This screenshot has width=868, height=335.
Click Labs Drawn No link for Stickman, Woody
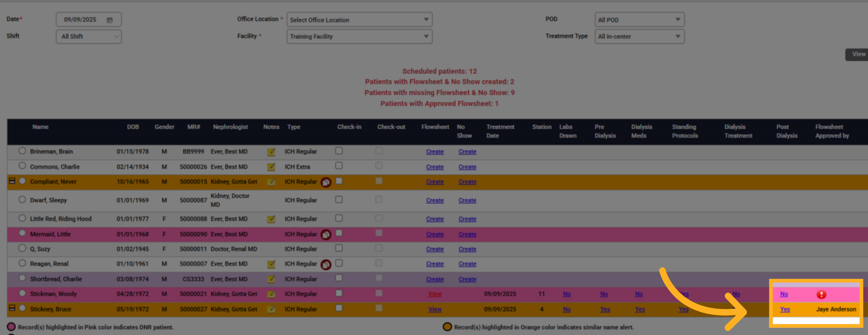567,294
